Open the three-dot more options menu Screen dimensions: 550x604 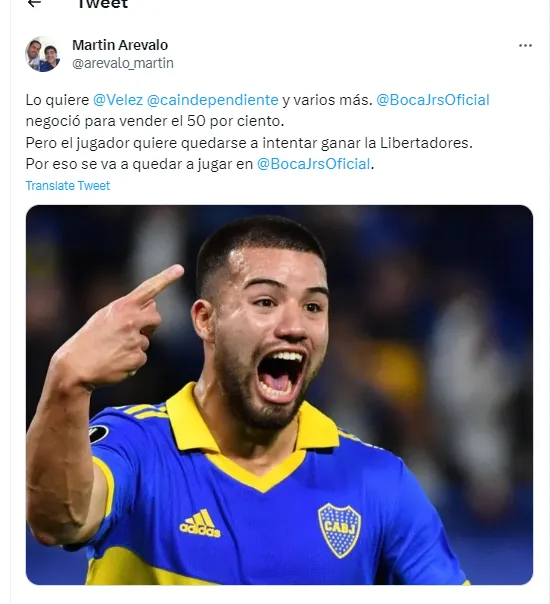coord(525,45)
